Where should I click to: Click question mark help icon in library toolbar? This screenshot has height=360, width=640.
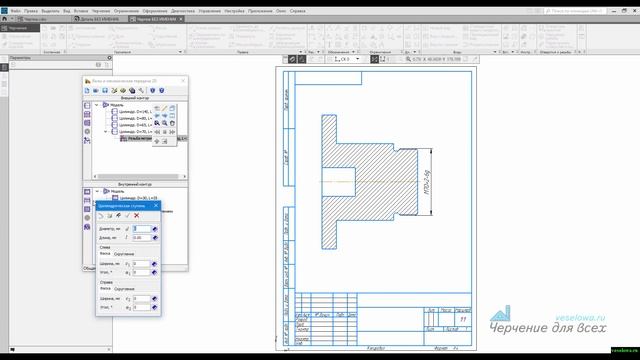click(x=162, y=90)
